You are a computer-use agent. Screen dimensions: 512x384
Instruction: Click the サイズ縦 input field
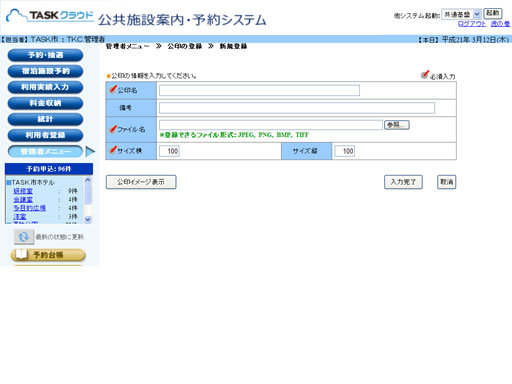tap(345, 151)
